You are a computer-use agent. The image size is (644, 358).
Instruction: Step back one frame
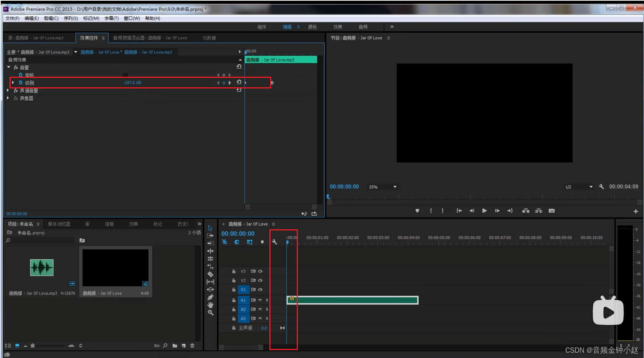pos(472,211)
